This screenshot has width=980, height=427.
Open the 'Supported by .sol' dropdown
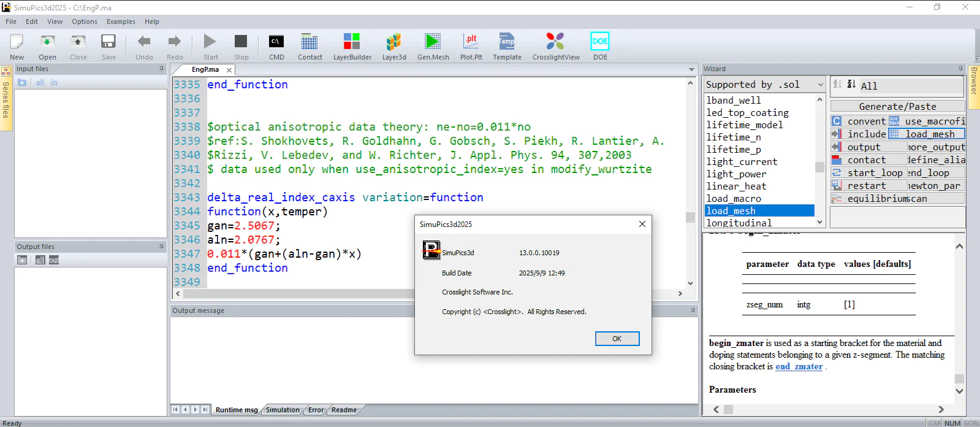click(x=765, y=85)
